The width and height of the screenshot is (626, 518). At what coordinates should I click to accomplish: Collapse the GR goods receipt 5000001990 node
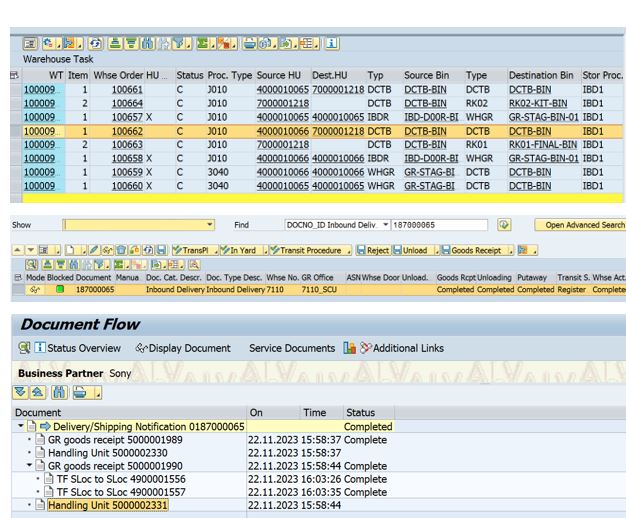click(x=30, y=466)
